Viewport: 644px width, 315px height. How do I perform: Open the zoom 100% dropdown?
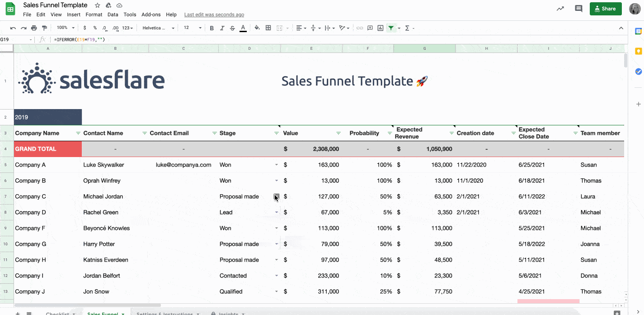coord(65,28)
